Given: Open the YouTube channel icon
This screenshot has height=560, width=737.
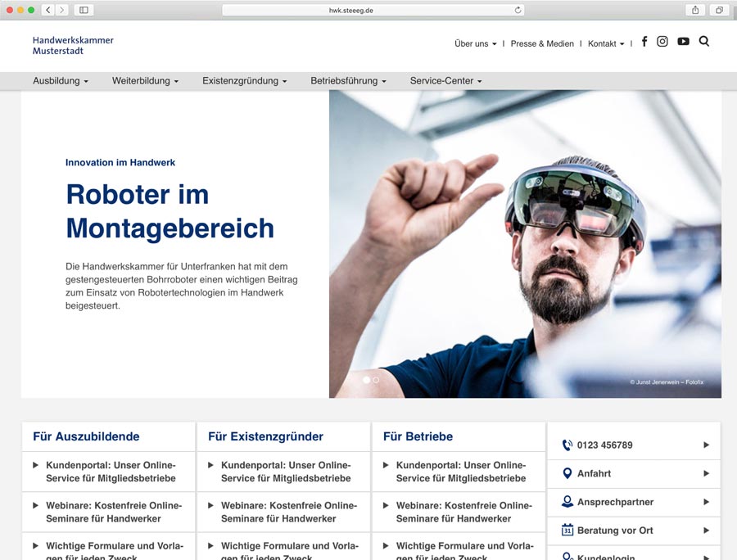Looking at the screenshot, I should [683, 42].
